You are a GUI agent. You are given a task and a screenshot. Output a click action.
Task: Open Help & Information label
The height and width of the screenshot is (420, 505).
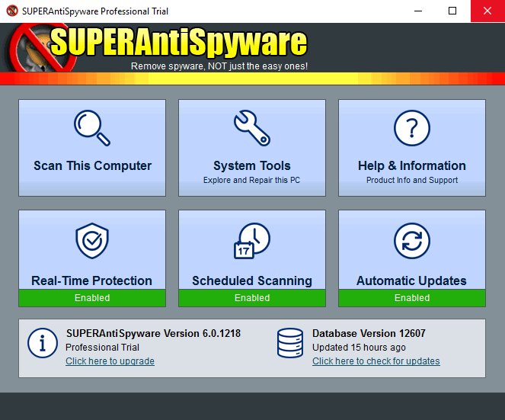coord(412,165)
